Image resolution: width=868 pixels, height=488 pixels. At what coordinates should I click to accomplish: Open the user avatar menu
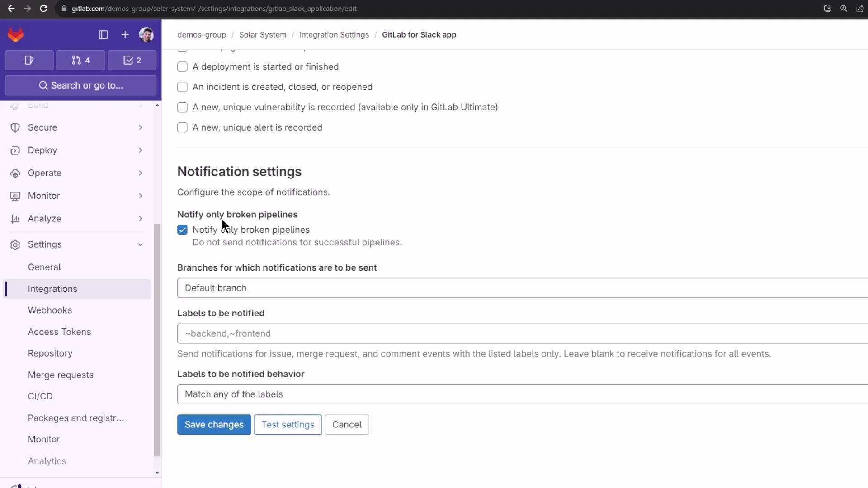pyautogui.click(x=146, y=35)
